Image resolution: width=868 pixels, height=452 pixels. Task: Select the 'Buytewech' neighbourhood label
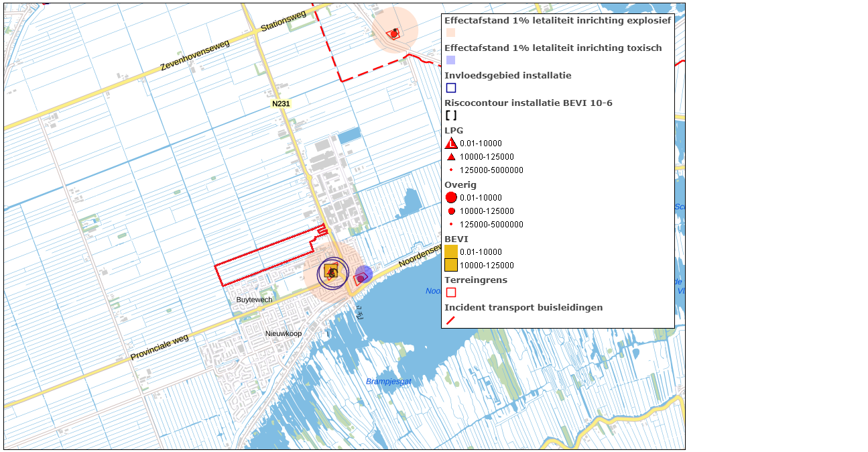click(x=254, y=300)
